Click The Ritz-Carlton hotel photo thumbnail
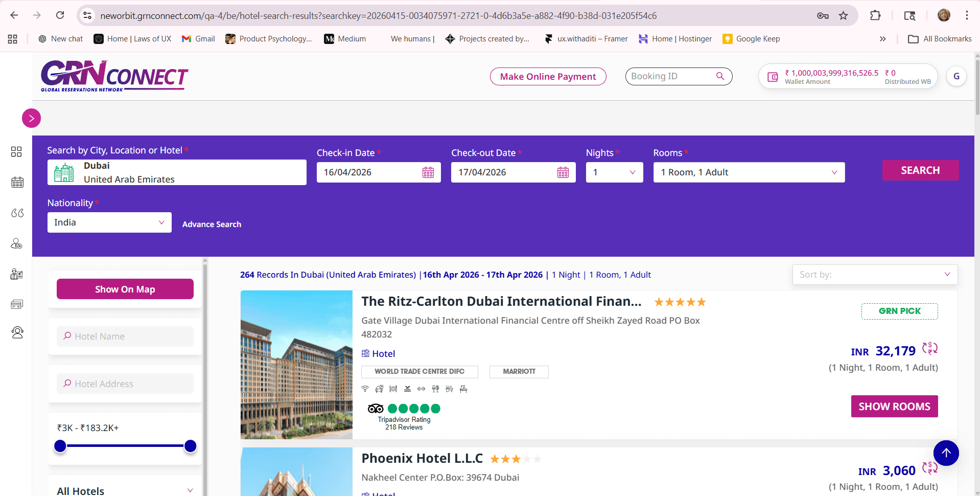Screen dimensions: 980x496 (296, 365)
